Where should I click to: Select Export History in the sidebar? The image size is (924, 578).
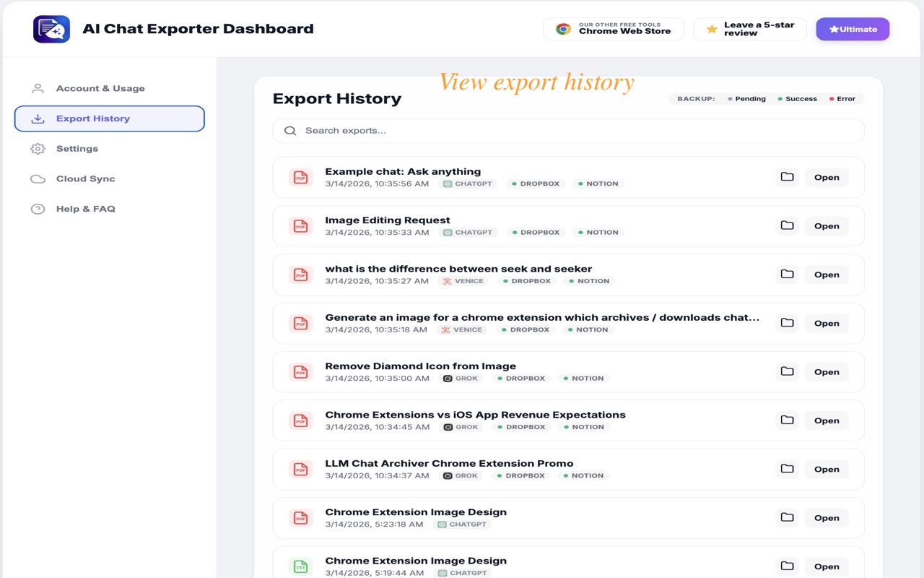110,118
